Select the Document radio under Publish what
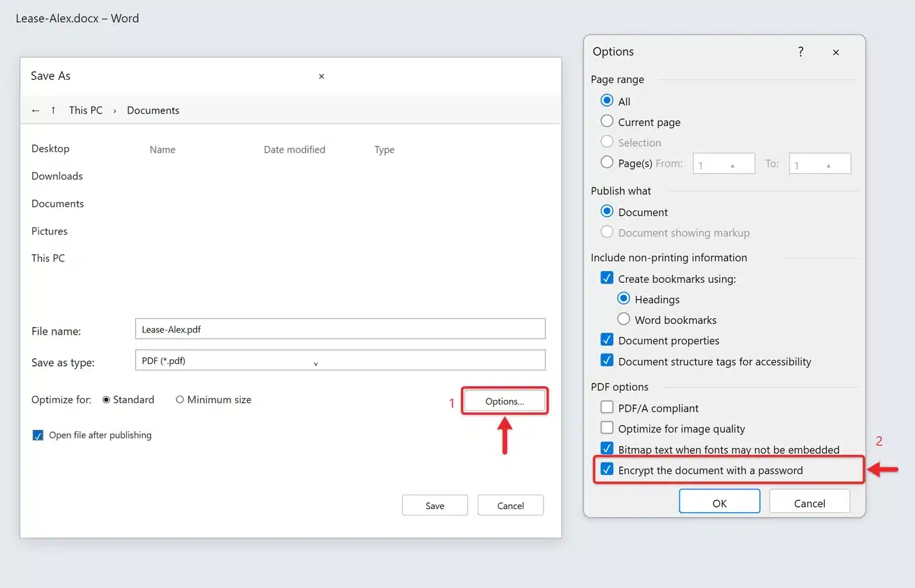The width and height of the screenshot is (915, 588). [607, 212]
